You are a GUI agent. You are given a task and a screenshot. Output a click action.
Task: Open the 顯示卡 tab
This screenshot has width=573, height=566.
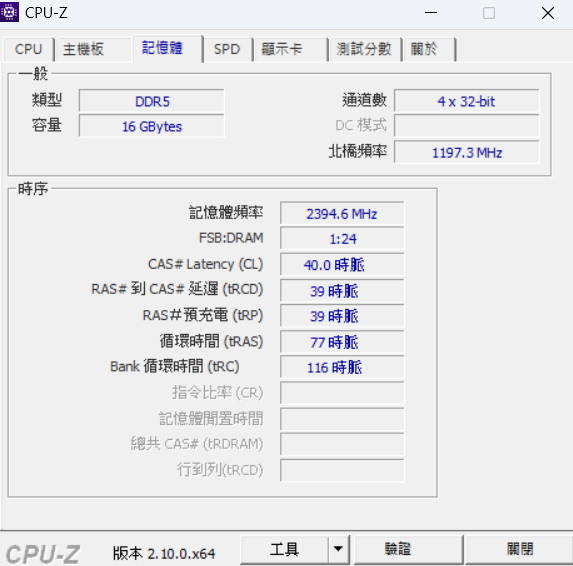click(291, 49)
